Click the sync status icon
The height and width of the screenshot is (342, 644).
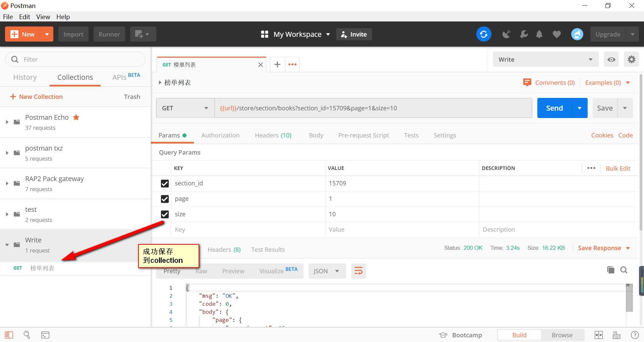click(x=484, y=34)
